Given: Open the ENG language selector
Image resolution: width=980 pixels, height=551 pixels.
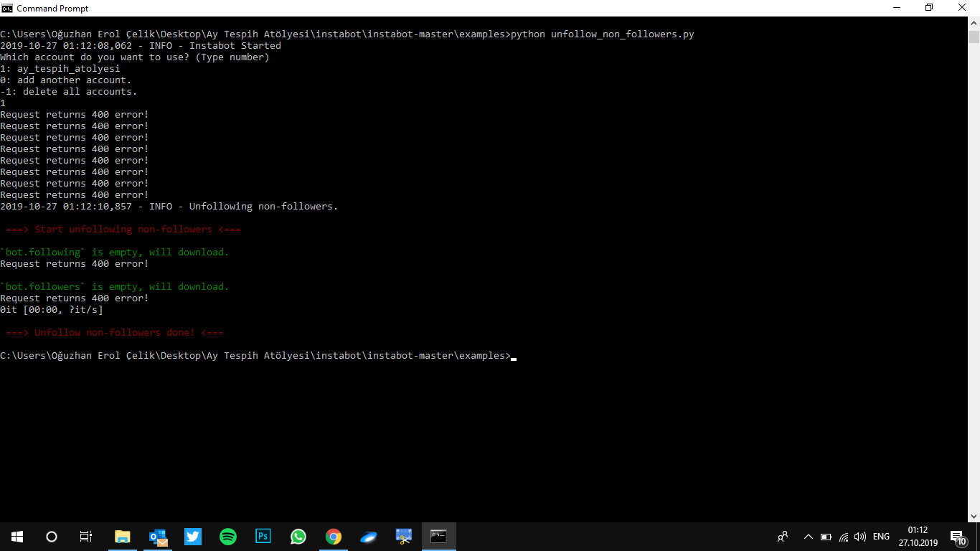Looking at the screenshot, I should (x=881, y=536).
